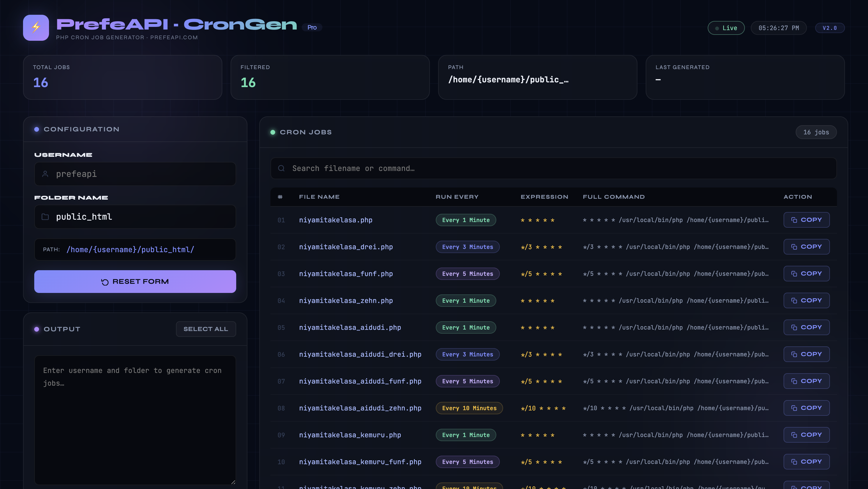Click the Full Command column header
Viewport: 868px width, 489px height.
(614, 197)
